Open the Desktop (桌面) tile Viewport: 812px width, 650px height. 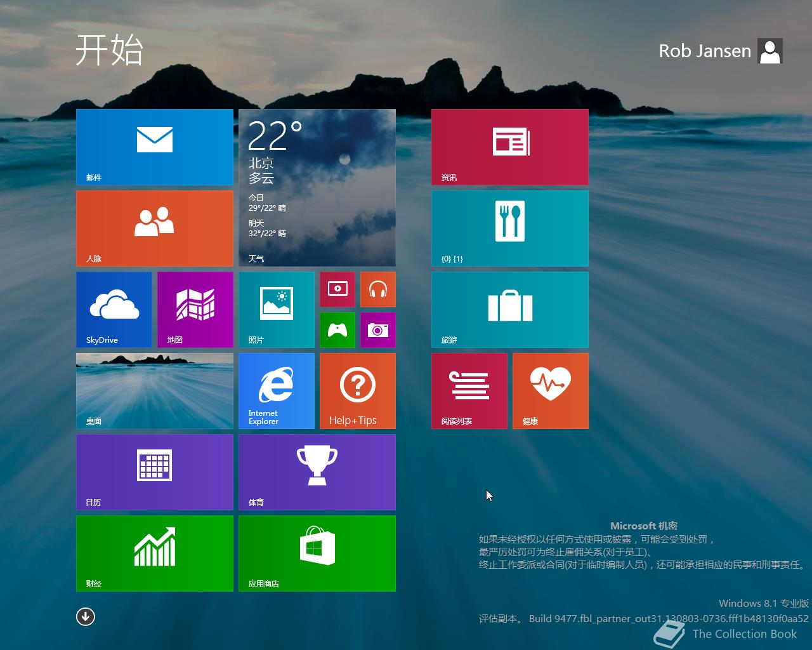click(x=155, y=391)
